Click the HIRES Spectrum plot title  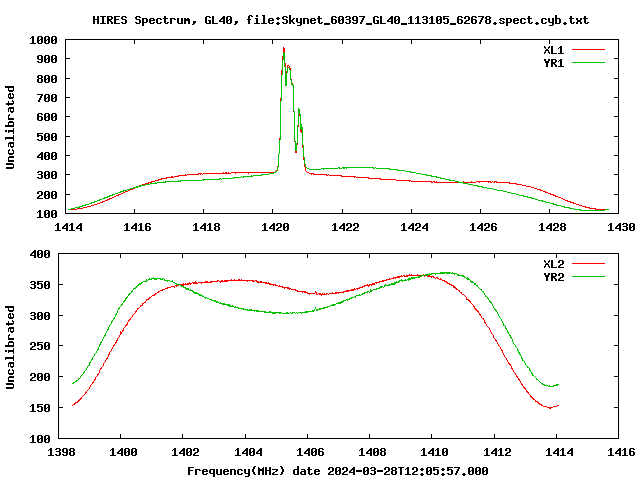340,20
